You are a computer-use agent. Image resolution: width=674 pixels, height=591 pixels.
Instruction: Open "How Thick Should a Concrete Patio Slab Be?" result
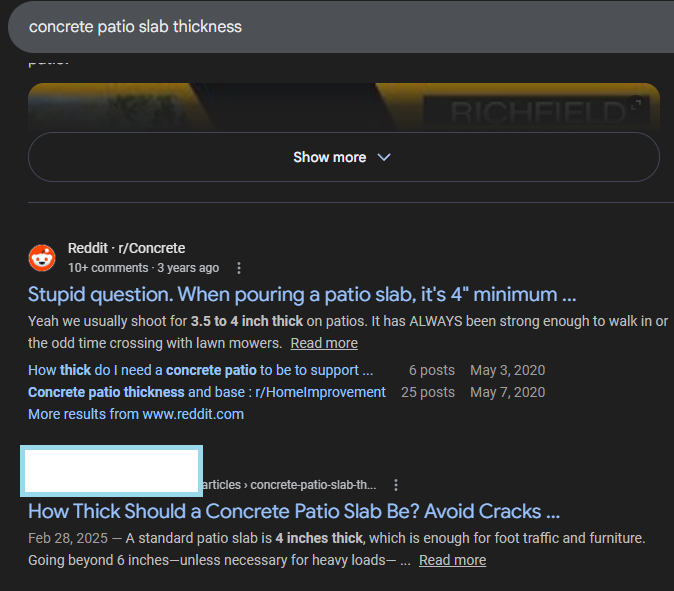(293, 512)
